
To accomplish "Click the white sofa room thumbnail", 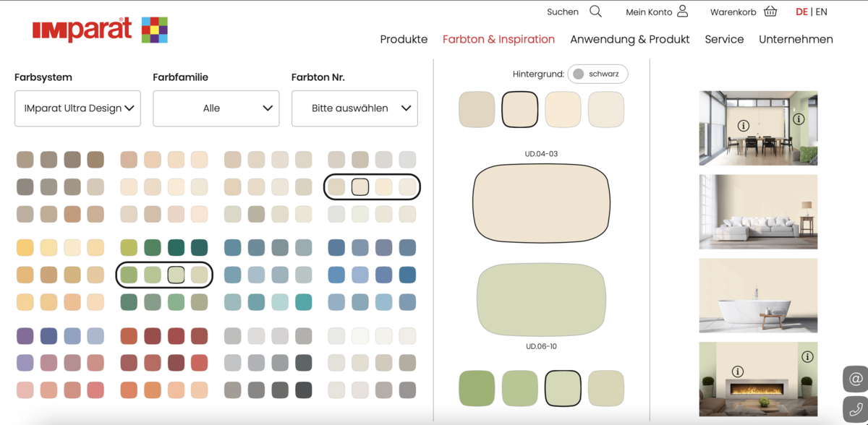I will (x=758, y=212).
